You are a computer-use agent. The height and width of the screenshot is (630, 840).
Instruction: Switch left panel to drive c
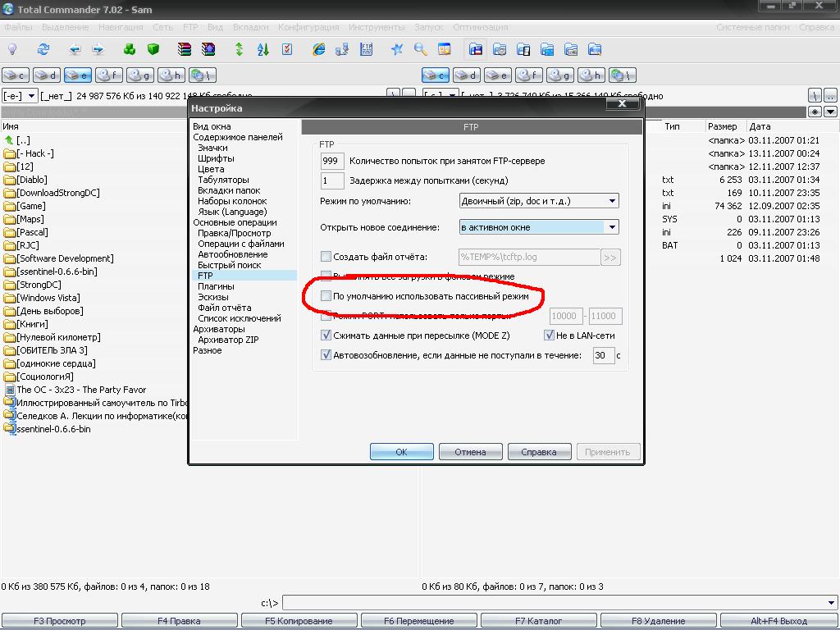(x=16, y=75)
